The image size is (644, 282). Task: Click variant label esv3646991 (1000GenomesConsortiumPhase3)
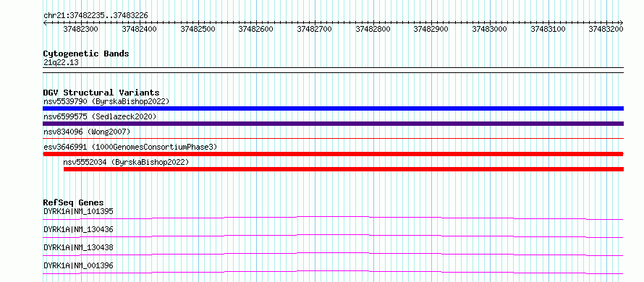coord(130,147)
